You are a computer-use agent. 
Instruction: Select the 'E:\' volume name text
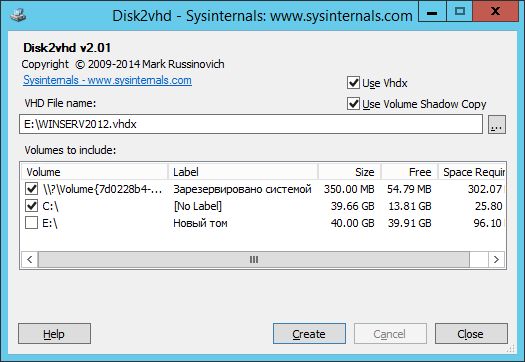pyautogui.click(x=50, y=223)
